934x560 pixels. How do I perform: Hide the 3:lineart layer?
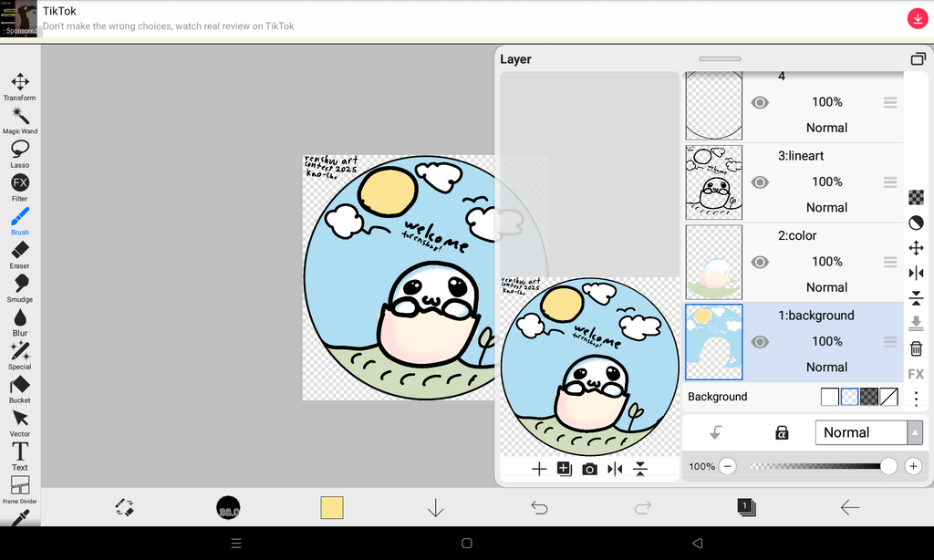click(760, 182)
